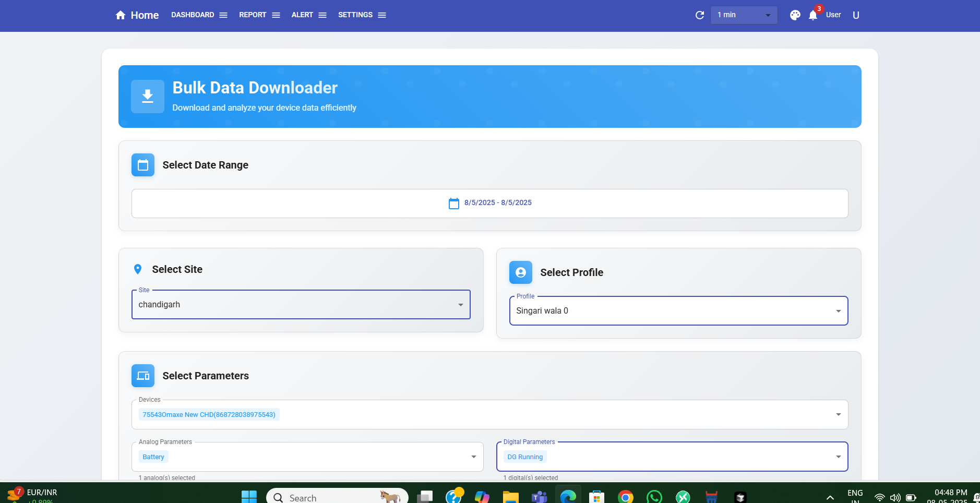The width and height of the screenshot is (980, 503).
Task: Open WhatsApp from the taskbar
Action: [654, 497]
